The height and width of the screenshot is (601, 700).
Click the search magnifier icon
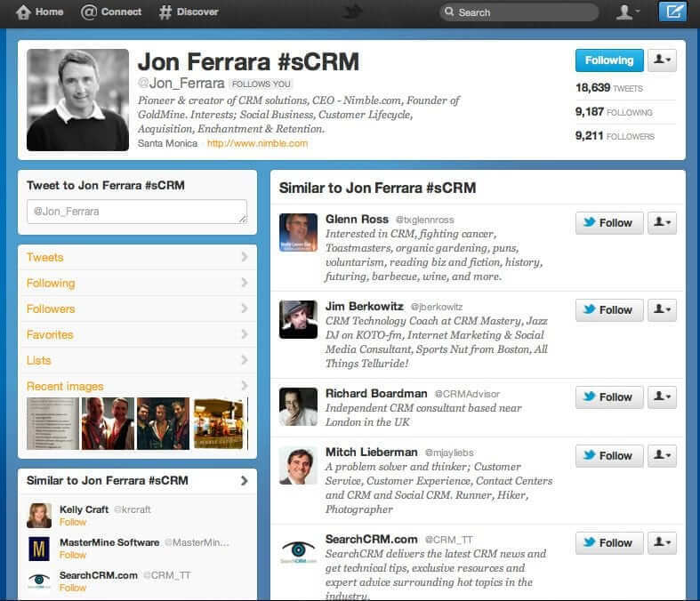[x=449, y=12]
